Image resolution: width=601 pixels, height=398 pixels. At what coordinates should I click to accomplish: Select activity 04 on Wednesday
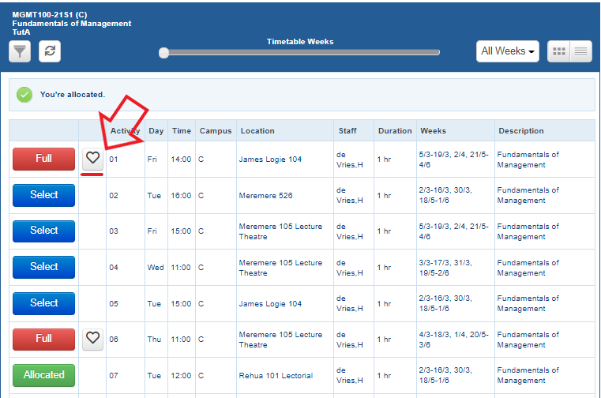click(x=44, y=267)
